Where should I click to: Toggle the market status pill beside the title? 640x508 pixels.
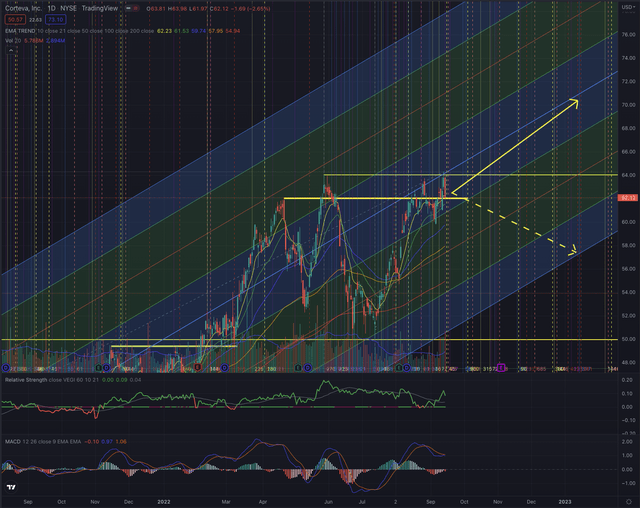point(132,8)
